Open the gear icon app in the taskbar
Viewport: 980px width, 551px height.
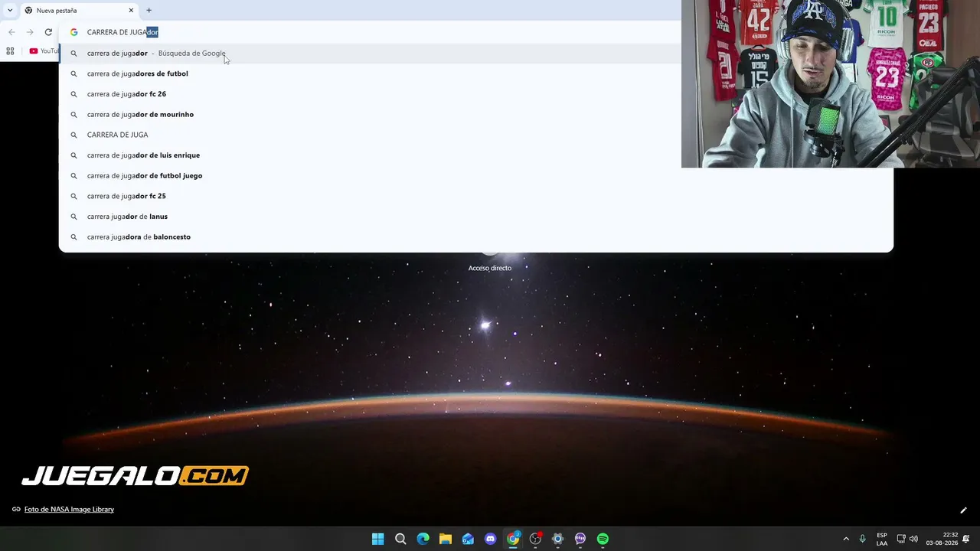click(x=558, y=539)
